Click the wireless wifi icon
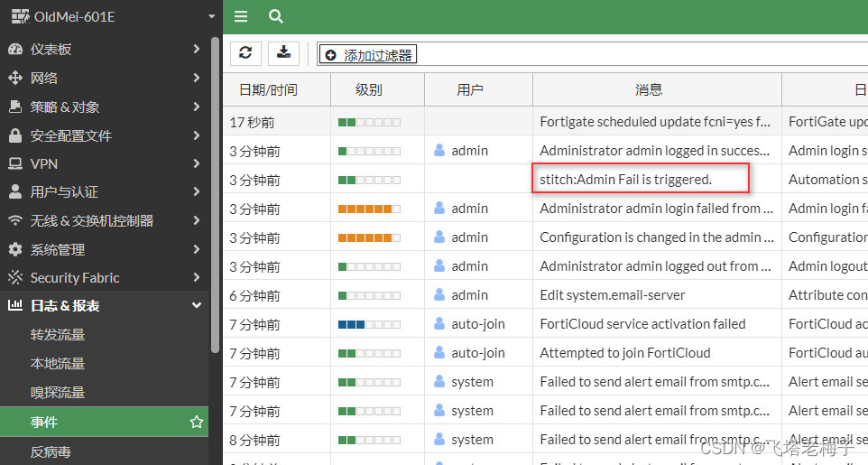868x465 pixels. click(x=15, y=220)
